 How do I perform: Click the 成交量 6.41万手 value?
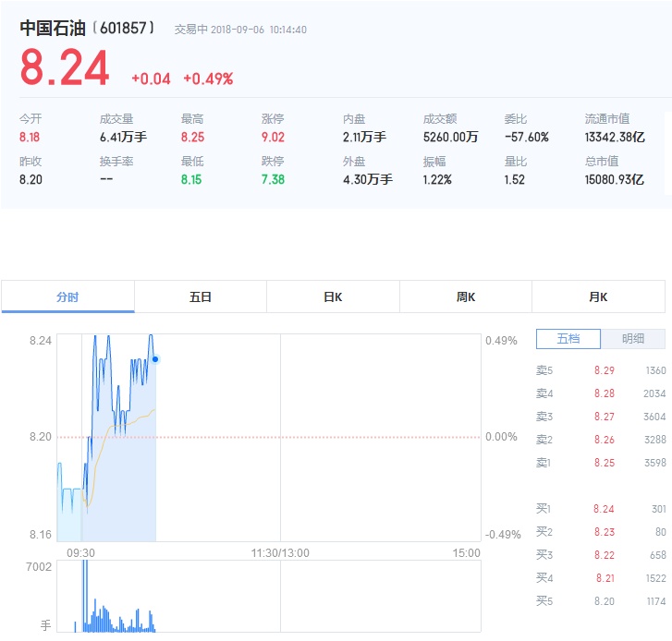(x=123, y=137)
